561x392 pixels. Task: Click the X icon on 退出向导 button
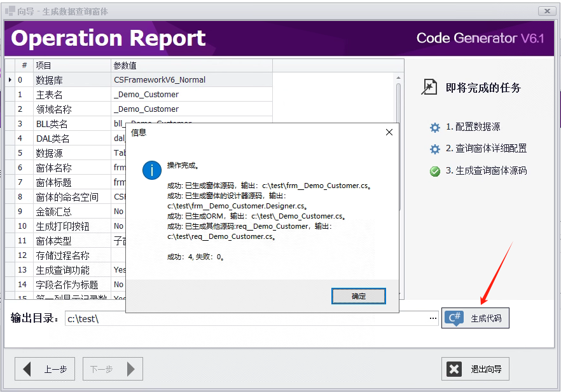tap(454, 368)
